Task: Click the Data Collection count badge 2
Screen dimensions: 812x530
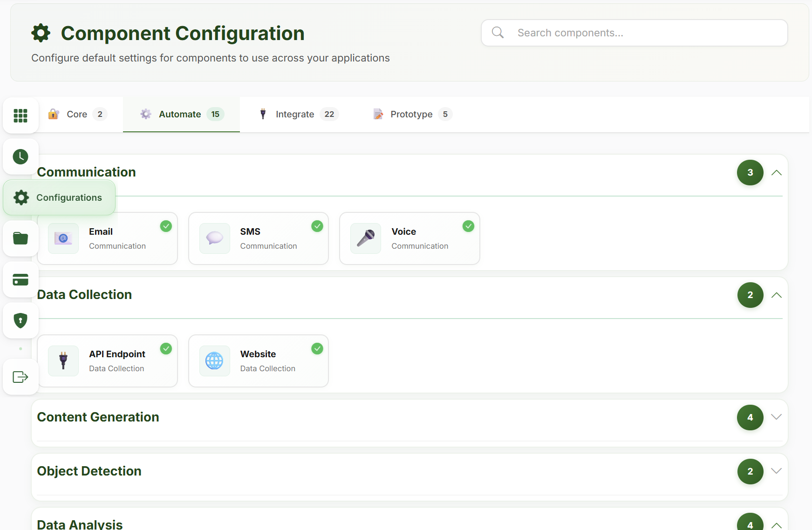Action: coord(750,295)
